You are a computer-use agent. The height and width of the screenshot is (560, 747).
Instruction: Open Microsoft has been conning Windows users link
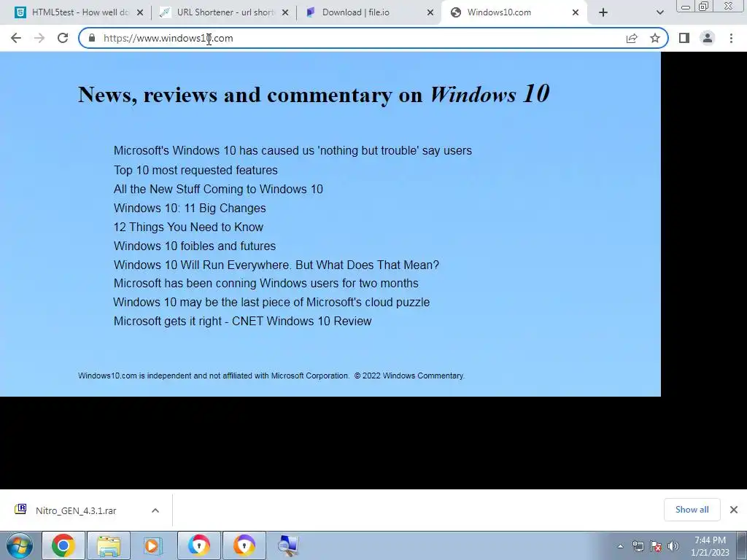click(x=266, y=284)
